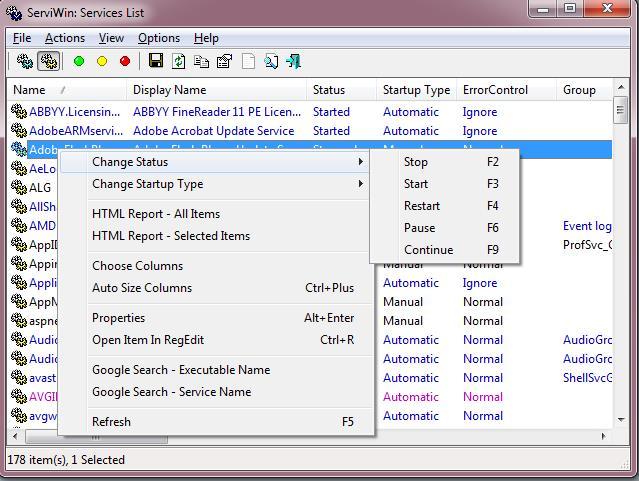Choose Continue from the status submenu

tap(445, 250)
